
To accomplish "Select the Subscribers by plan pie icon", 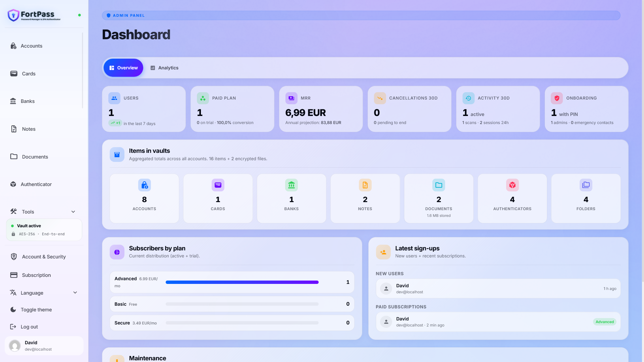I will pos(117,252).
